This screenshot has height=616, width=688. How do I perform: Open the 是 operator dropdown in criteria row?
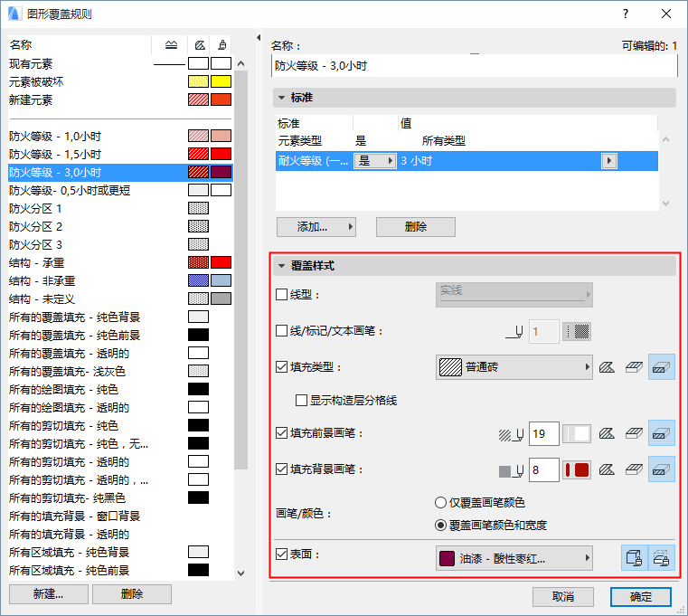point(375,161)
